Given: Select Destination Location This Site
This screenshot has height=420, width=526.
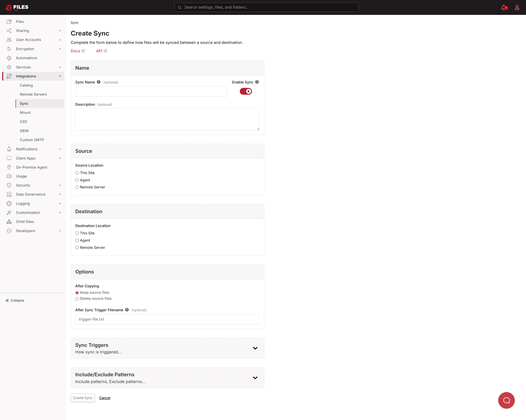Looking at the screenshot, I should [x=77, y=233].
